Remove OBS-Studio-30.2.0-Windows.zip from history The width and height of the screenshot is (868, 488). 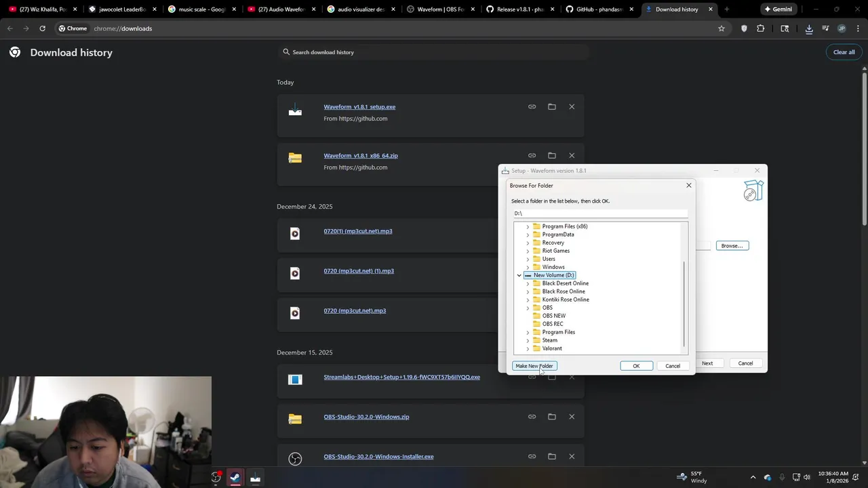tap(572, 417)
